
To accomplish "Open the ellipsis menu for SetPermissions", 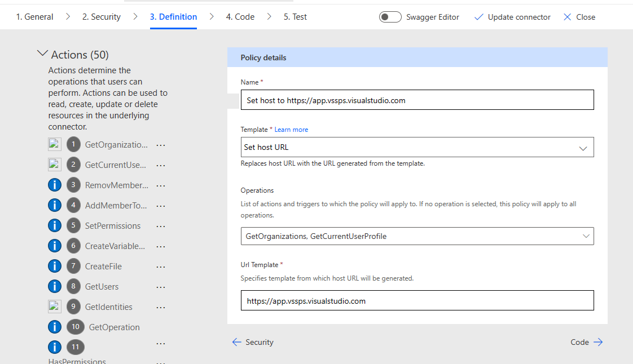I will tap(161, 225).
